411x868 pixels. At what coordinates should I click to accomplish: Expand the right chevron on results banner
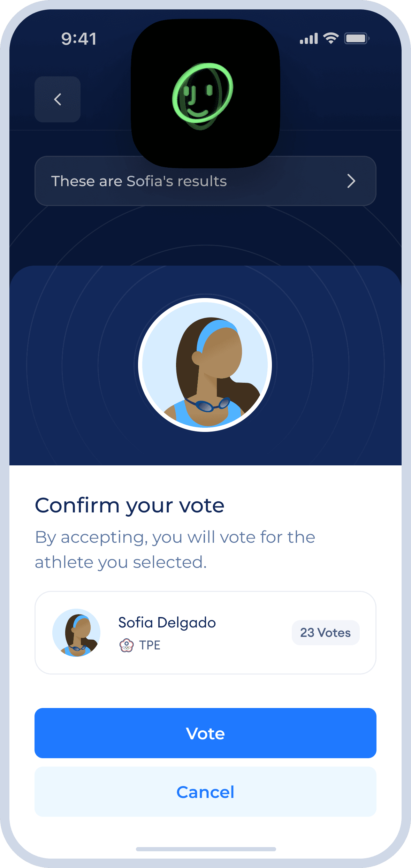(351, 181)
